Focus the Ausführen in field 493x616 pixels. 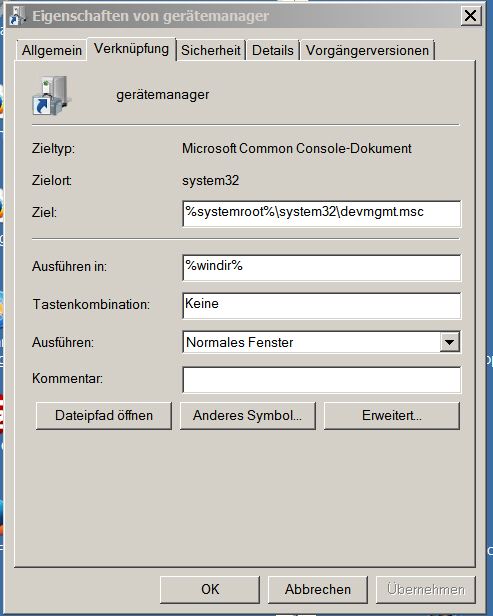click(x=321, y=268)
